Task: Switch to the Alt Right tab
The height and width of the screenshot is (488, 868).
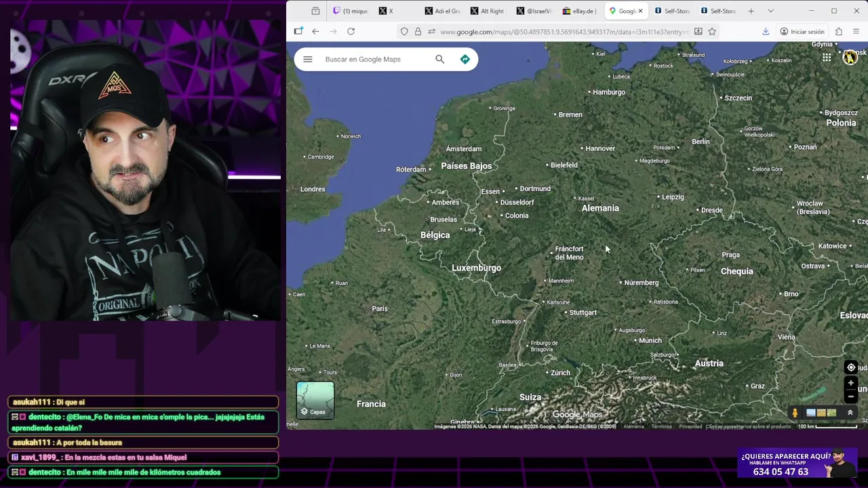Action: pos(488,11)
